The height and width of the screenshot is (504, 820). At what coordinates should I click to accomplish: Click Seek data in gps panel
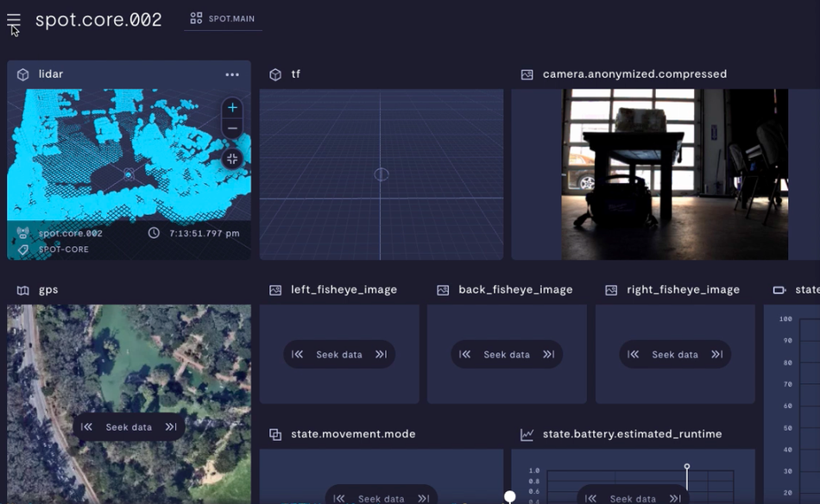click(x=129, y=427)
